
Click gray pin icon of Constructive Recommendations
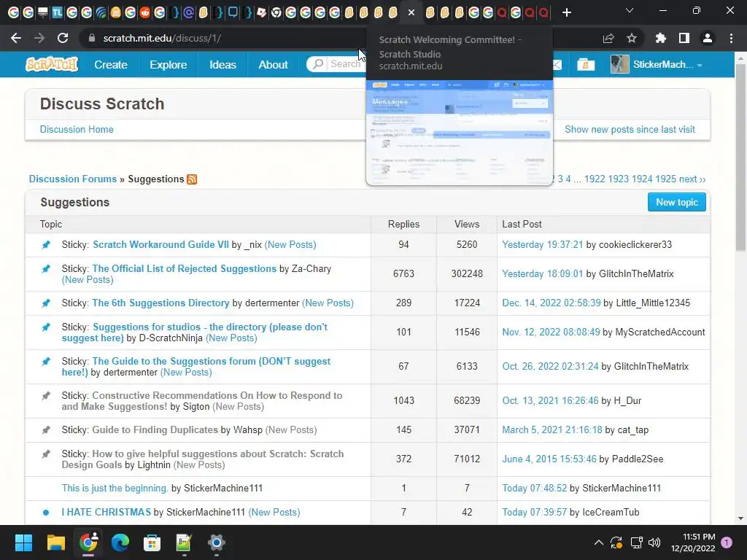click(x=46, y=396)
